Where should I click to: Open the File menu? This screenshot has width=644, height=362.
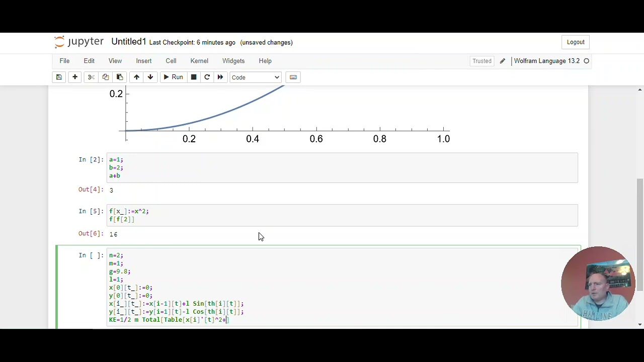click(x=64, y=61)
